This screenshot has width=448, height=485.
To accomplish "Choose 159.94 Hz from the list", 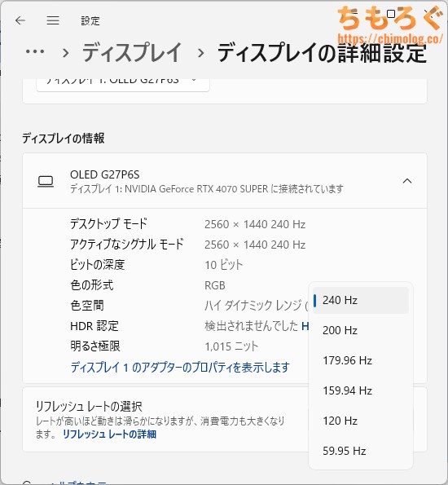I will click(x=361, y=390).
